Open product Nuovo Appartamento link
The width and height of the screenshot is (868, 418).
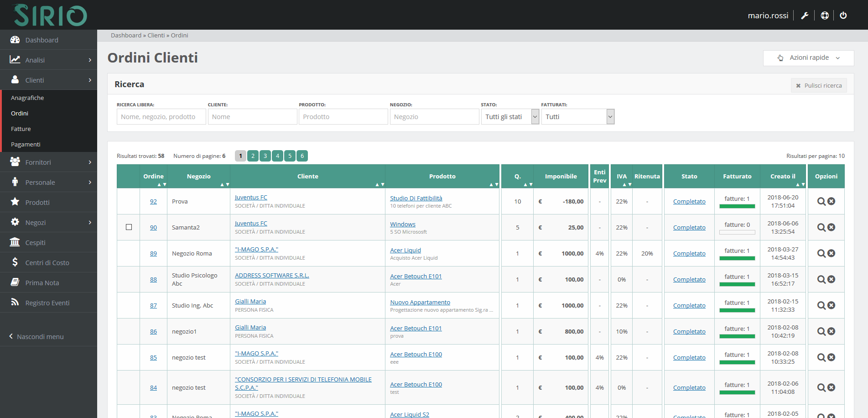(420, 302)
